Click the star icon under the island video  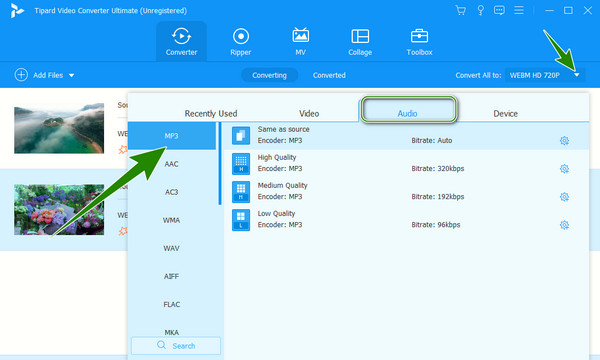coord(123,150)
